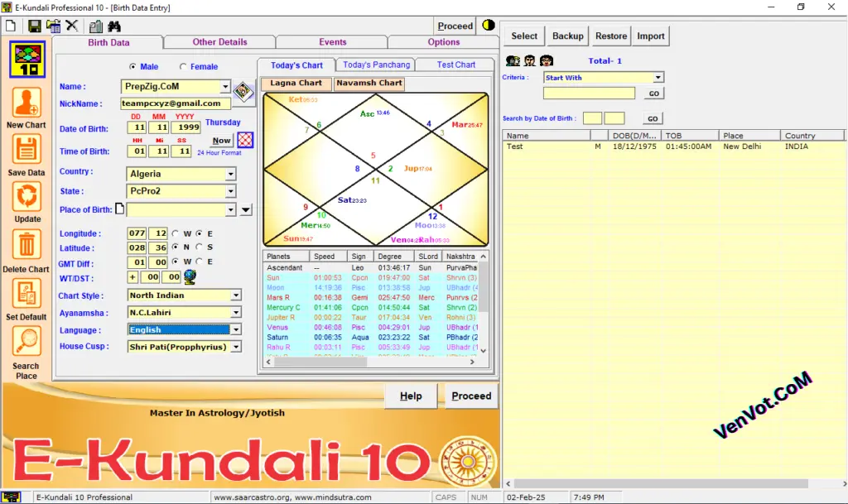Open the House Cusp dropdown

(x=236, y=347)
